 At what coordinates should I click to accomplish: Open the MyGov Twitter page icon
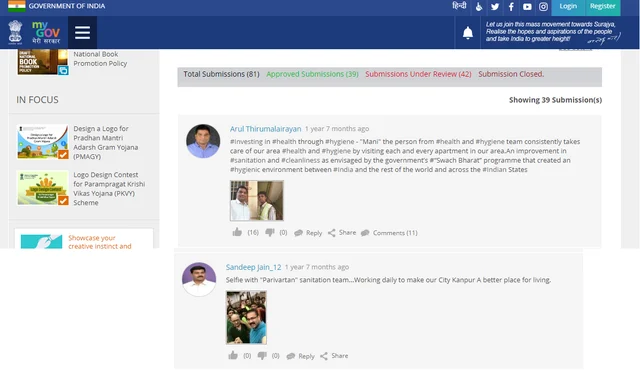[495, 7]
